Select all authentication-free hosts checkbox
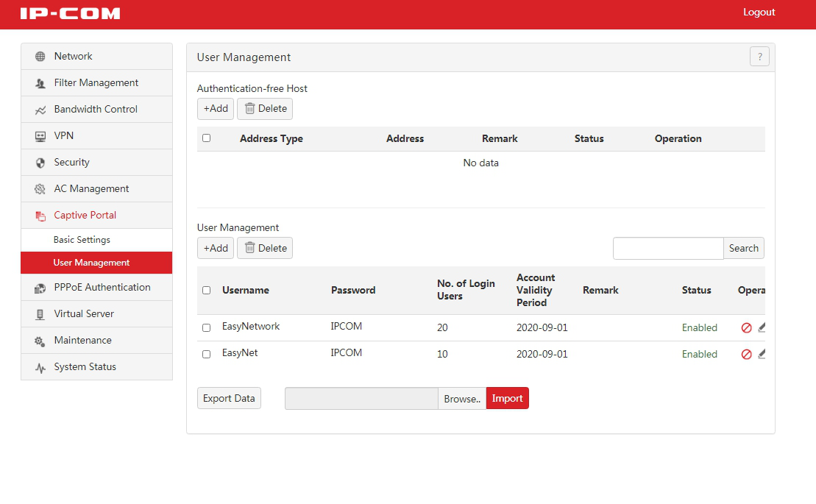The image size is (816, 504). (x=207, y=138)
